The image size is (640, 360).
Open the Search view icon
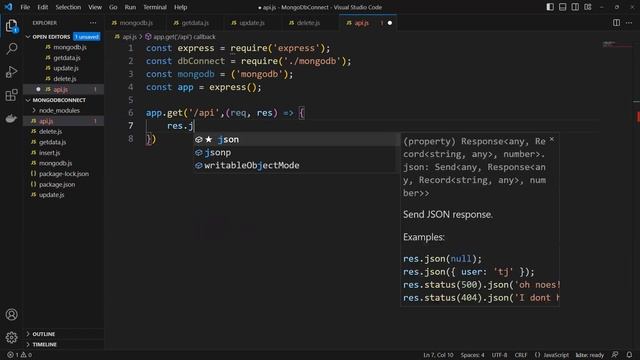[11, 49]
